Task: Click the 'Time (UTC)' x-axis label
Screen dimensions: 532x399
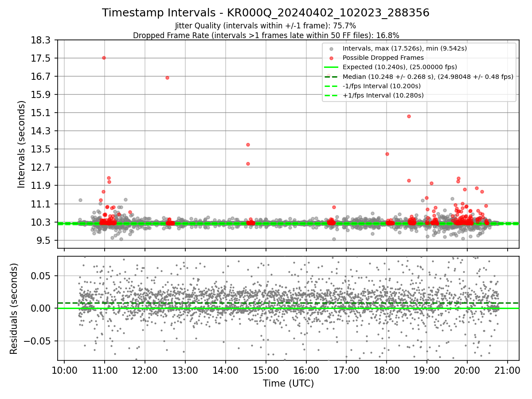Action: click(288, 383)
